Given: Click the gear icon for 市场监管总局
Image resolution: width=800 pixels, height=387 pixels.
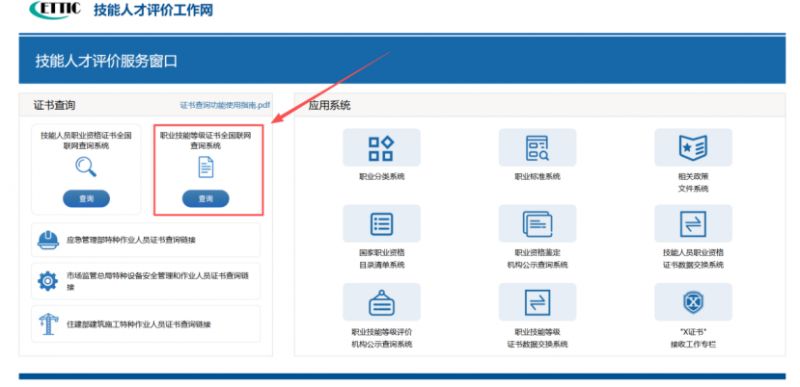Looking at the screenshot, I should point(48,281).
